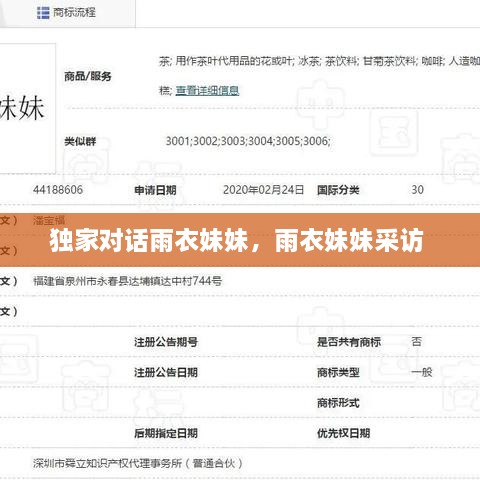Select the 一般 value

pyautogui.click(x=422, y=372)
